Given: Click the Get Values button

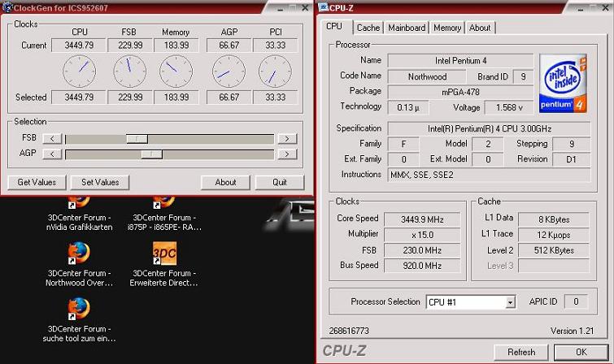Looking at the screenshot, I should pyautogui.click(x=37, y=182).
